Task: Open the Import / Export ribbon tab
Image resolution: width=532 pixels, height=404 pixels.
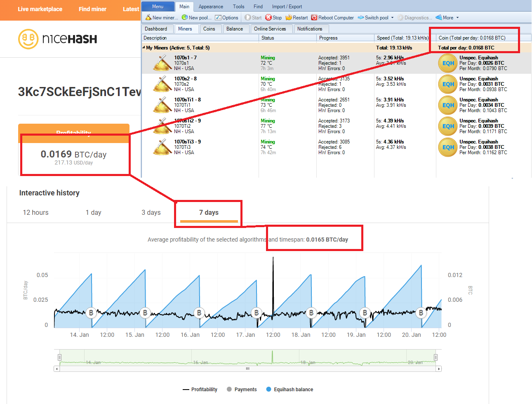Action: (x=287, y=7)
